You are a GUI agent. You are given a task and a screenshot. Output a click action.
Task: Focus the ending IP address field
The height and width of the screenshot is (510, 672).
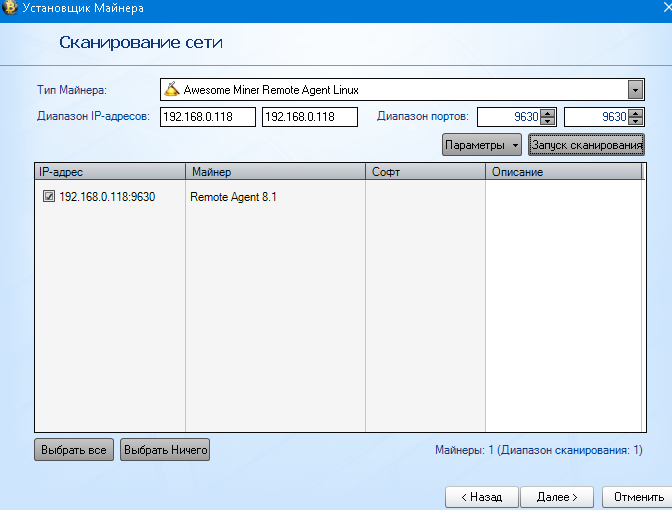310,117
